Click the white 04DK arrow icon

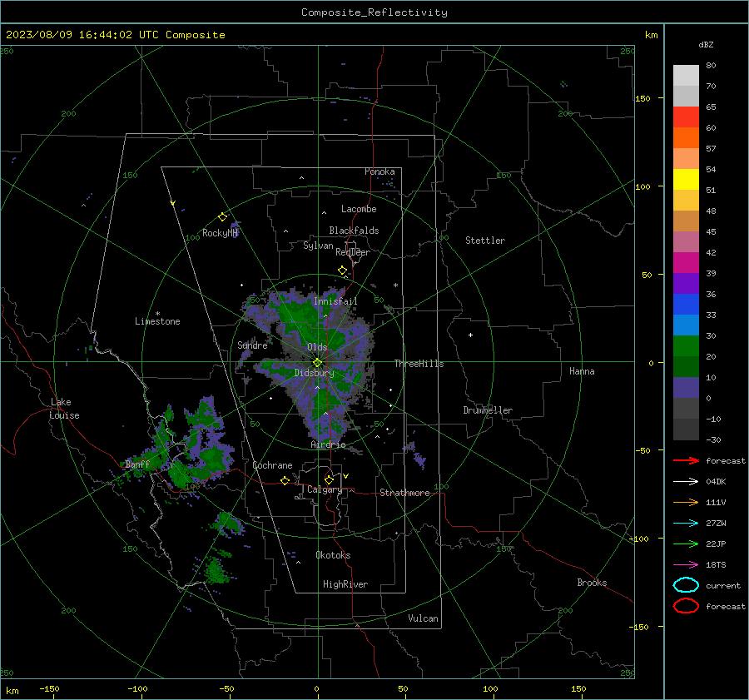tap(686, 482)
